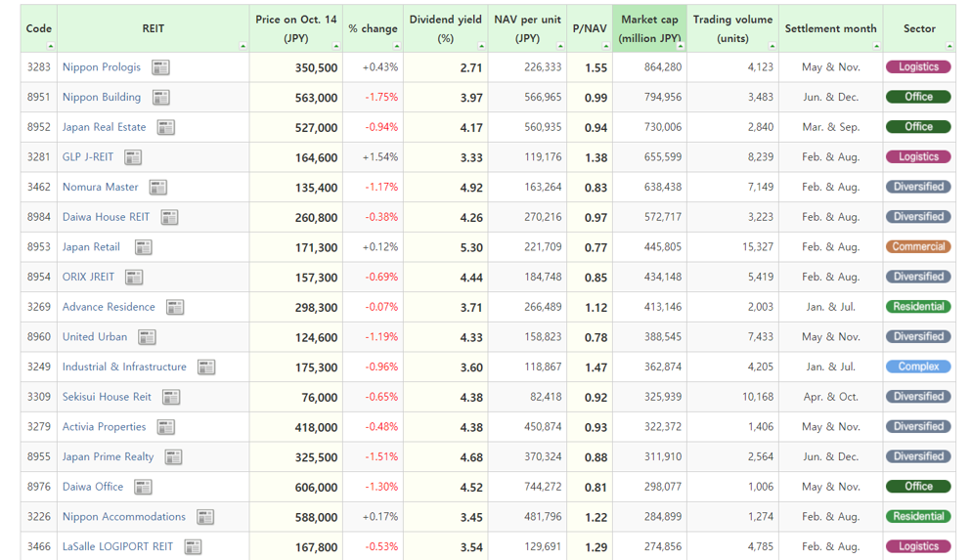
Task: Open news icon next to LaSalle LOGIPORT REIT
Action: [x=194, y=546]
